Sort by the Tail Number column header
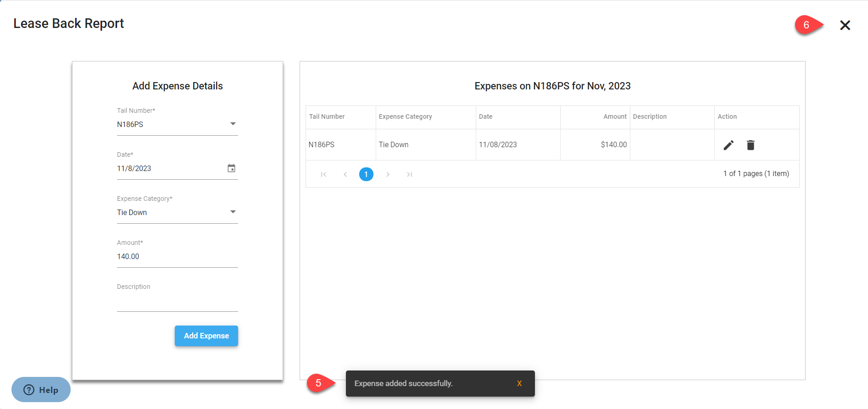This screenshot has height=409, width=868. (327, 117)
